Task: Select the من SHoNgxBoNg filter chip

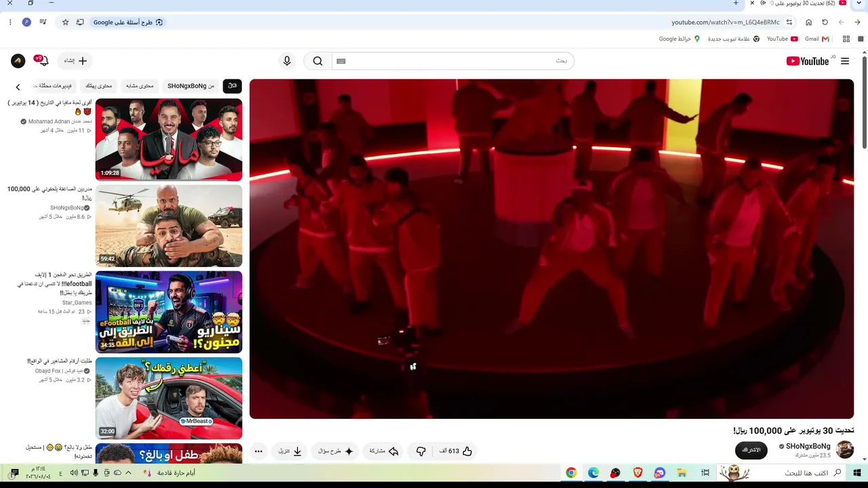Action: tap(191, 86)
